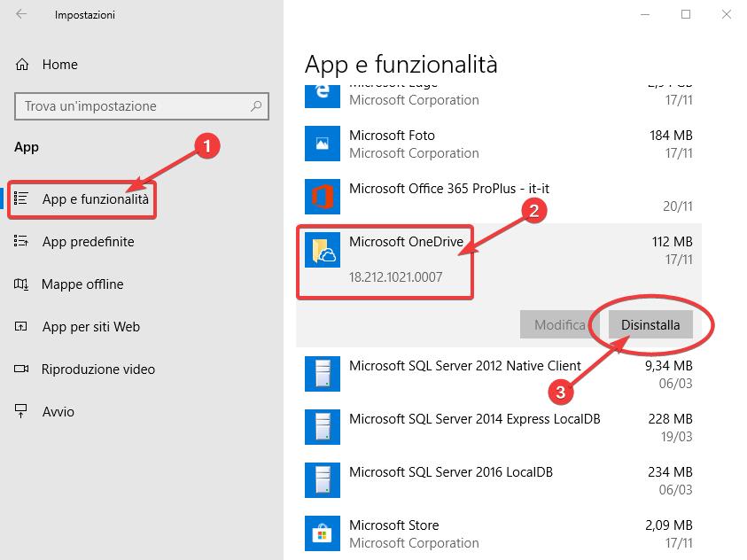Open the App e funzionalità section
Viewport: 747px width, 560px height.
[96, 199]
